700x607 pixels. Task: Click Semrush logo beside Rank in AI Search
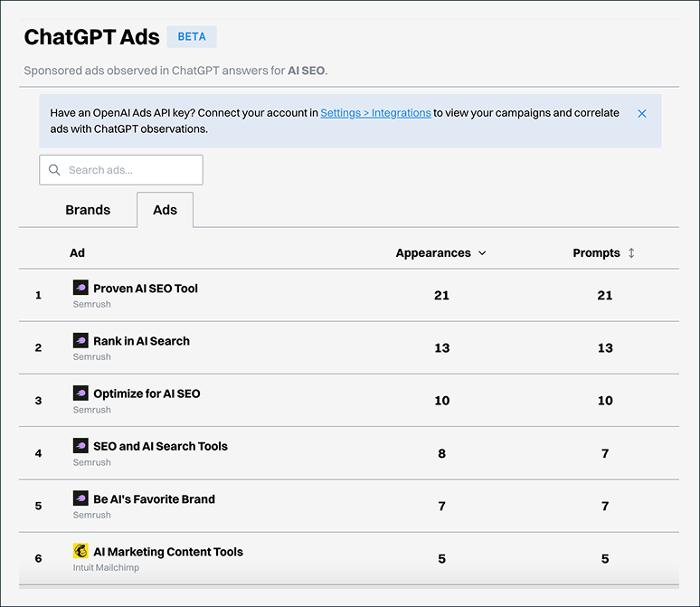pos(80,340)
